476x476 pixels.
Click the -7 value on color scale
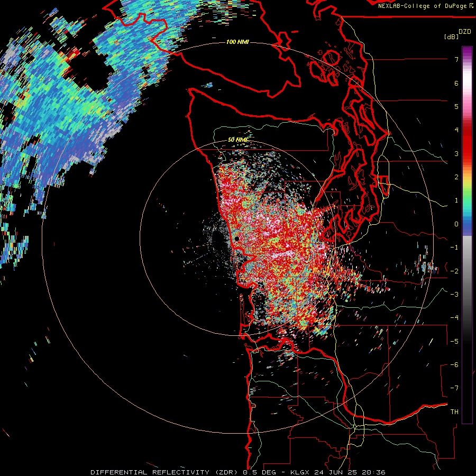454,388
